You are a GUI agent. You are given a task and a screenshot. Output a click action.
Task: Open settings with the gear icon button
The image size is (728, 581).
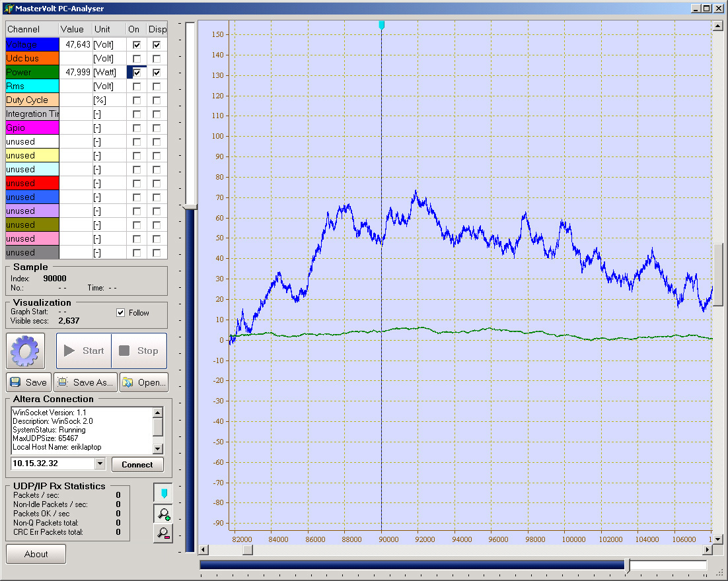coord(26,351)
